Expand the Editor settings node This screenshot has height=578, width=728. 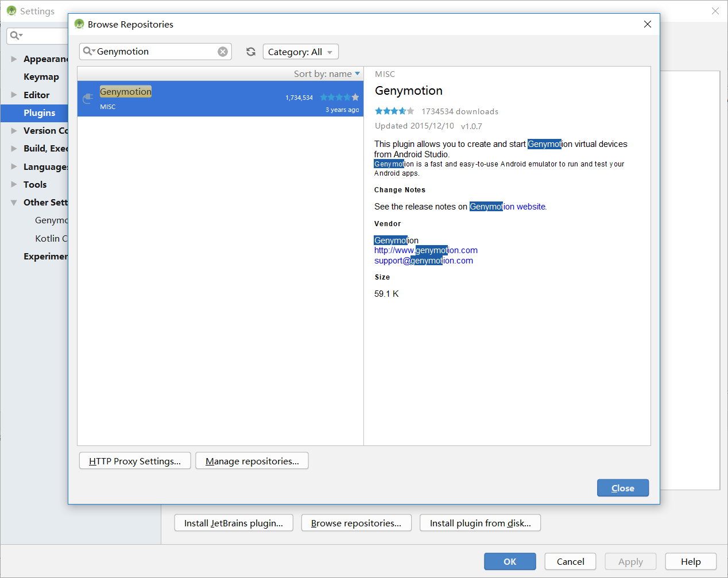click(14, 95)
